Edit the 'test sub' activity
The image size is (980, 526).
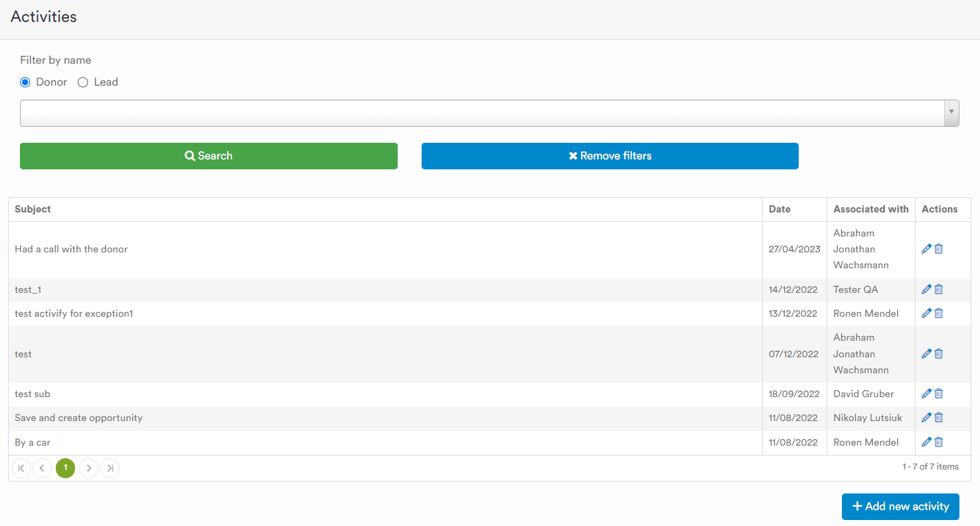pos(927,394)
